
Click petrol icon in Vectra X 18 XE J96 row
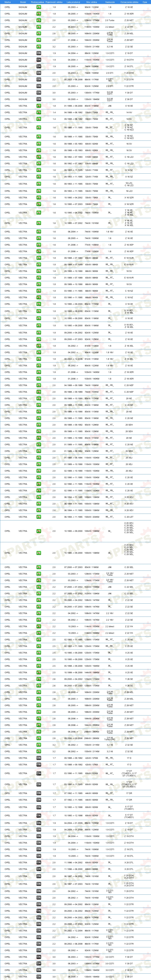pyautogui.click(x=39, y=106)
